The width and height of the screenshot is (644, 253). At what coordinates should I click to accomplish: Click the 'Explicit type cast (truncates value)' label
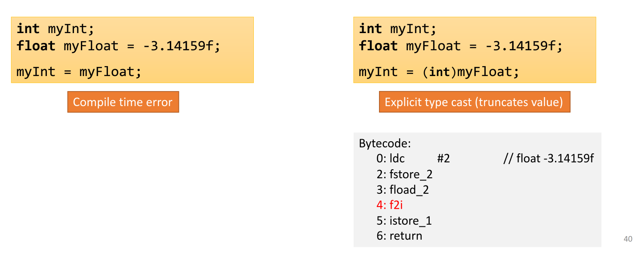474,102
